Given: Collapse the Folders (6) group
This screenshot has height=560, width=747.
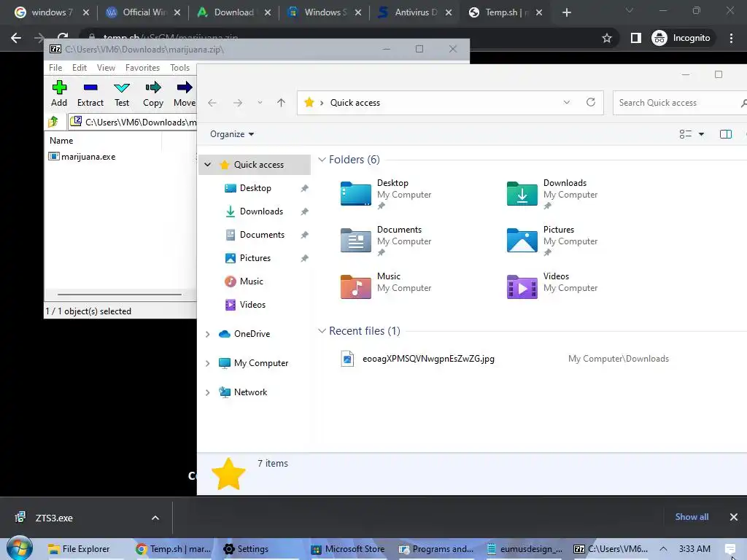Looking at the screenshot, I should pyautogui.click(x=322, y=160).
